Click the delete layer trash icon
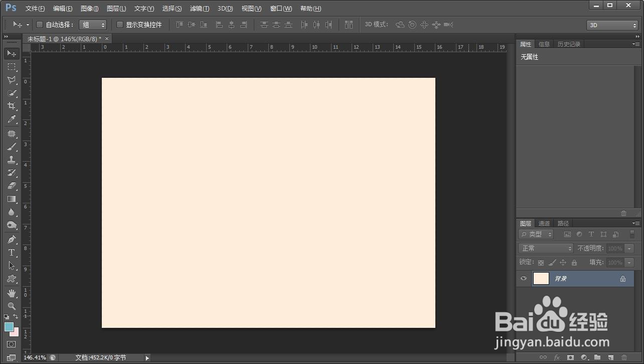The height and width of the screenshot is (364, 644). click(x=624, y=357)
